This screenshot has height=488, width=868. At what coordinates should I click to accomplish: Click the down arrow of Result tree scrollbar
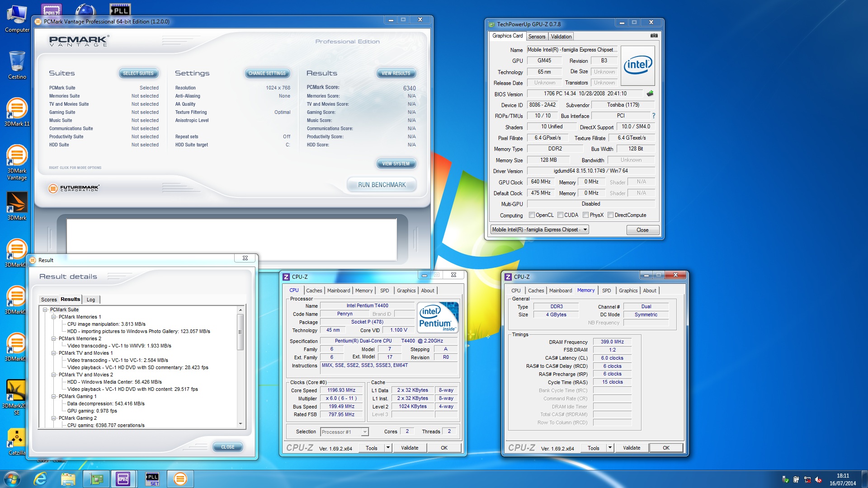click(x=240, y=424)
